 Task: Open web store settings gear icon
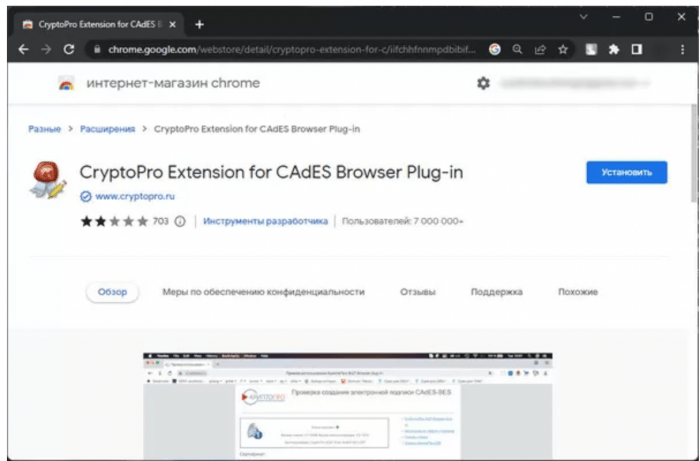pyautogui.click(x=483, y=83)
